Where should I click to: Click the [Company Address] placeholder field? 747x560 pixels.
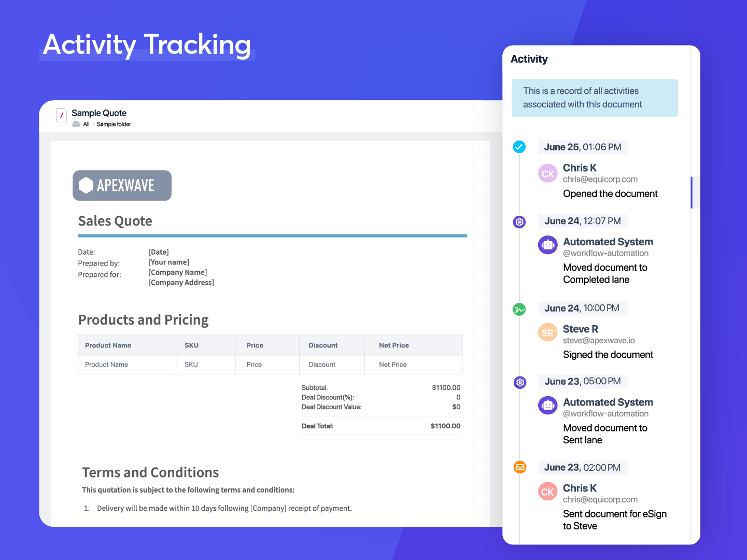181,283
